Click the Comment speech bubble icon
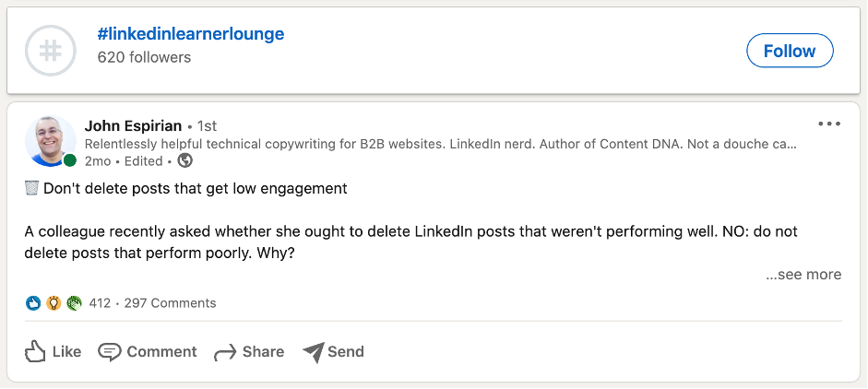Image resolution: width=868 pixels, height=389 pixels. coord(110,351)
